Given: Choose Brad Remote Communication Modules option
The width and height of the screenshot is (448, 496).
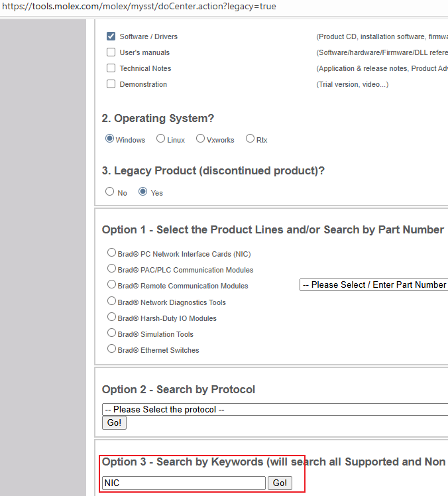Looking at the screenshot, I should 111,284.
